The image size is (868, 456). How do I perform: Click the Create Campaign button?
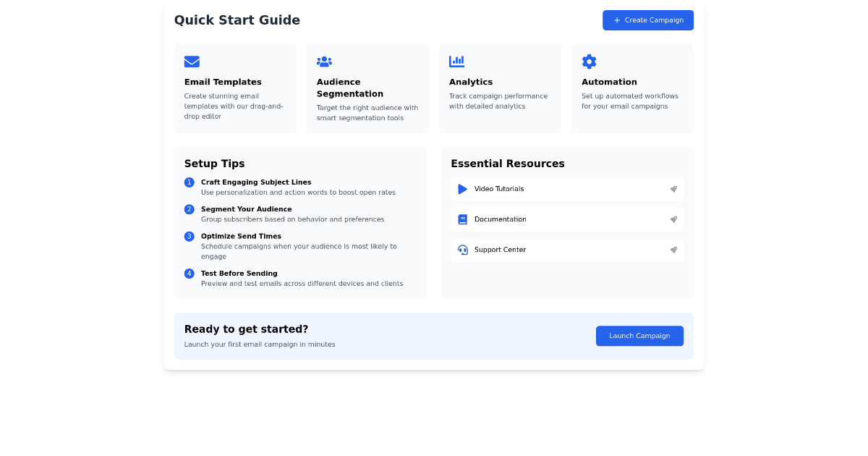coord(648,20)
